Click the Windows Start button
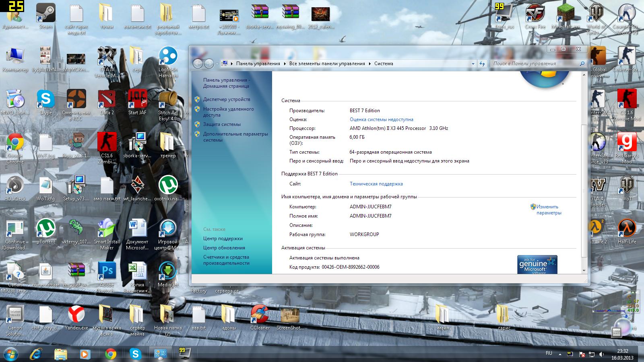 [10, 354]
